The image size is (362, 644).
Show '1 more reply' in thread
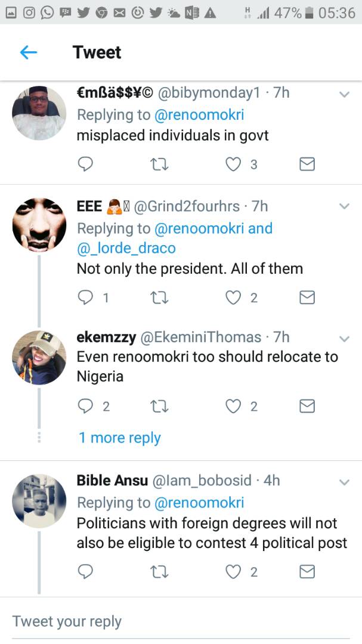(x=119, y=438)
